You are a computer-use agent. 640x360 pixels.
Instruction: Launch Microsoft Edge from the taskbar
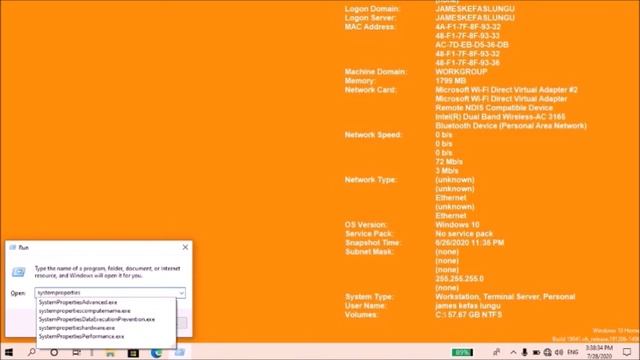tap(156, 353)
